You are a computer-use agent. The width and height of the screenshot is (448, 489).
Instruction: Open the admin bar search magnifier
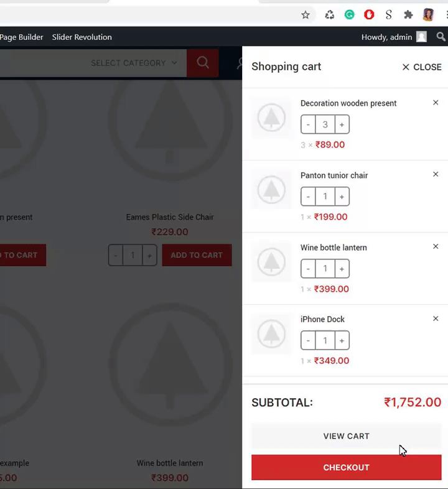tap(441, 37)
